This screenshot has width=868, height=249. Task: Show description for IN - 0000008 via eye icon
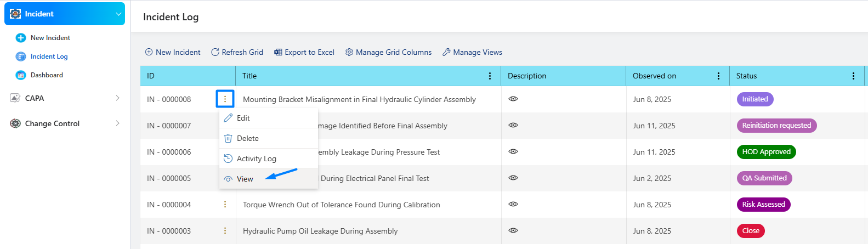coord(513,99)
